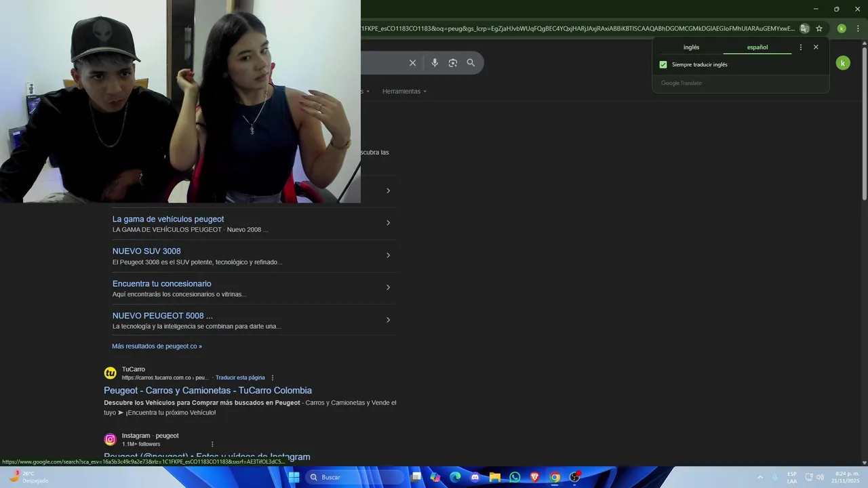This screenshot has height=488, width=868.
Task: Open Discord from the taskbar
Action: 475,477
